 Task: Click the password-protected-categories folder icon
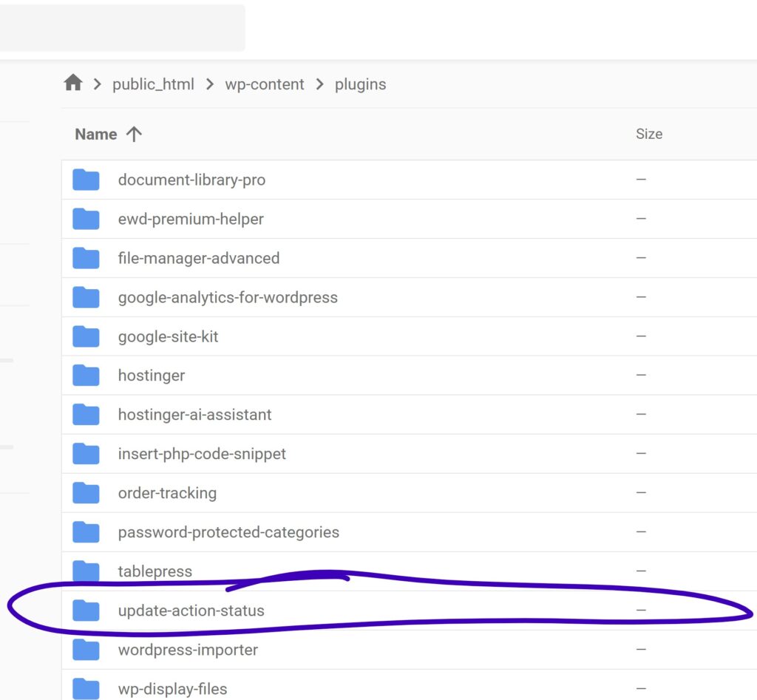tap(86, 532)
